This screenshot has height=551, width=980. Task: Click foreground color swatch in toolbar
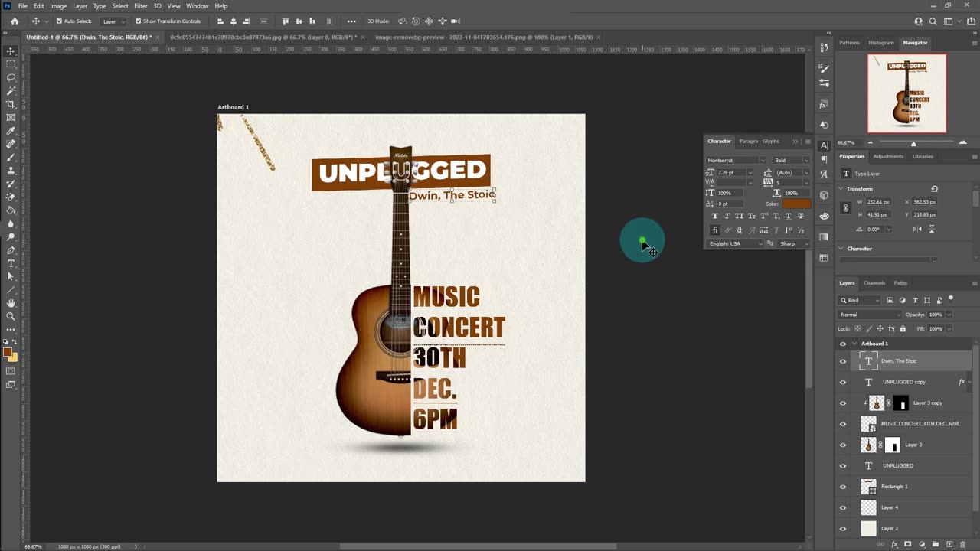coord(8,353)
